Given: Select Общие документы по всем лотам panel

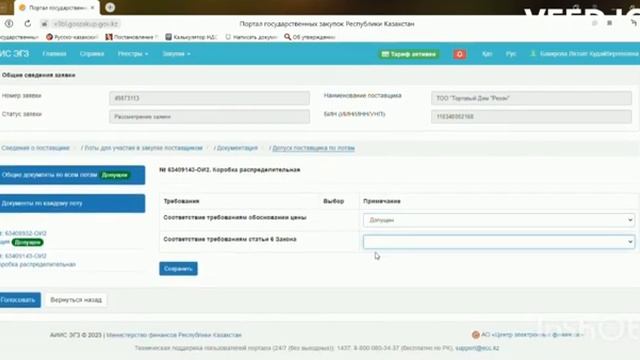Looking at the screenshot, I should (x=72, y=175).
